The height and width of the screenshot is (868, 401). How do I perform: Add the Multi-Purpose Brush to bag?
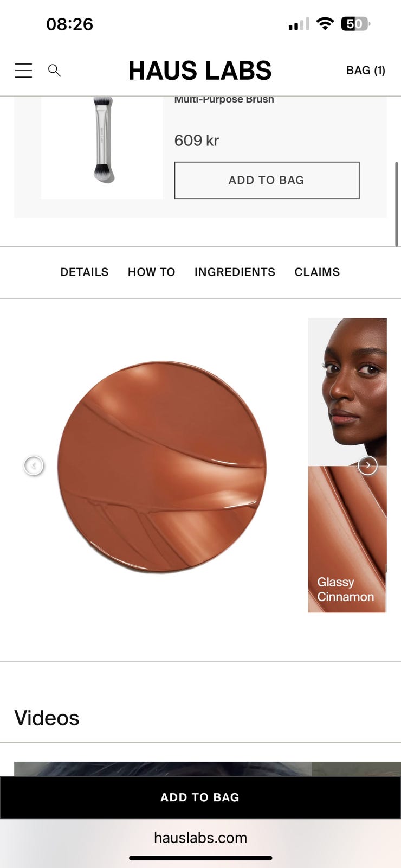click(267, 180)
